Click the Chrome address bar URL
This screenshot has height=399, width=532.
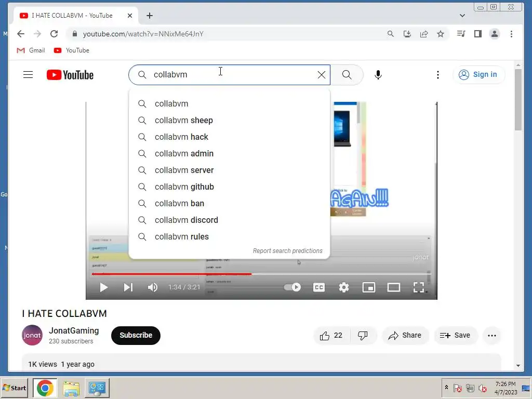coord(143,34)
